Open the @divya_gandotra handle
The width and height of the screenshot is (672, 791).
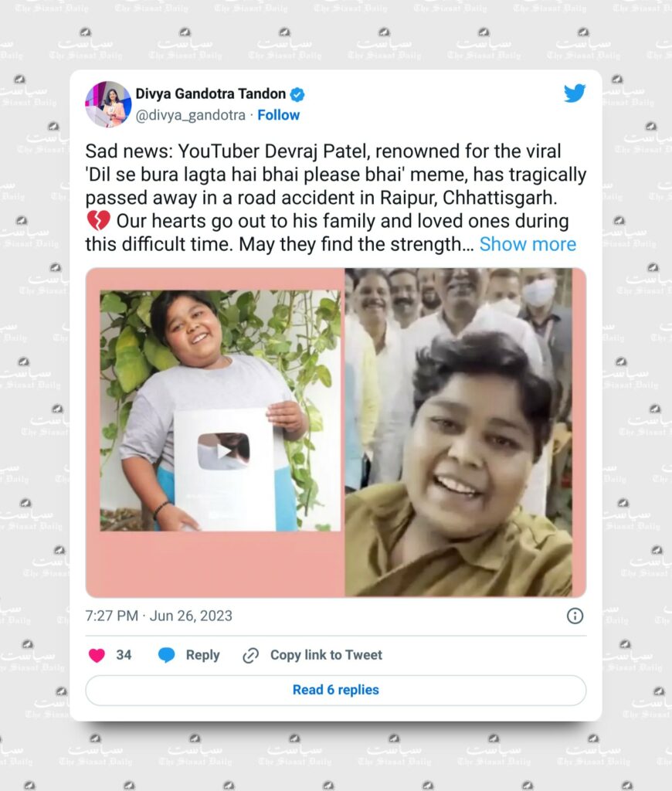191,116
